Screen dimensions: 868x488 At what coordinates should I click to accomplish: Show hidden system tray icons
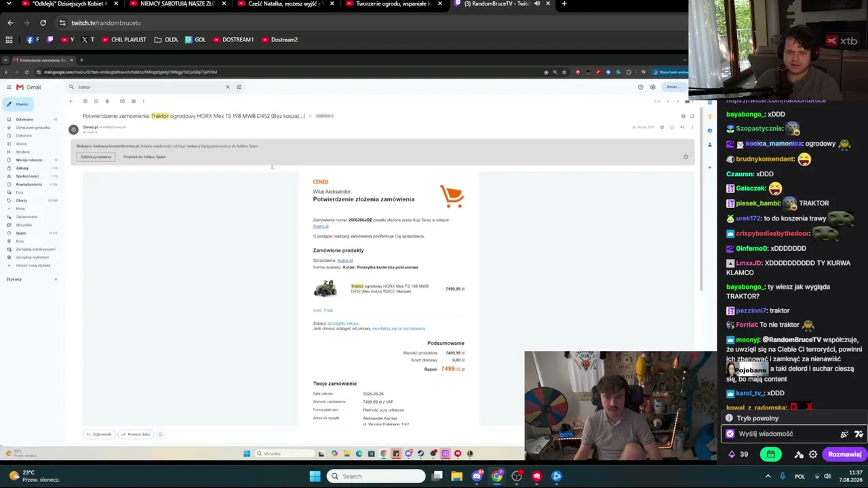pyautogui.click(x=768, y=476)
